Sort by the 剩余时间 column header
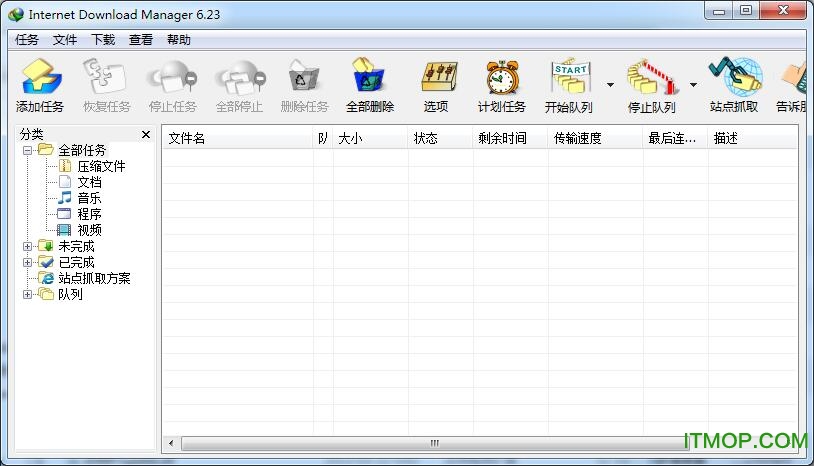814x466 pixels. [510, 139]
